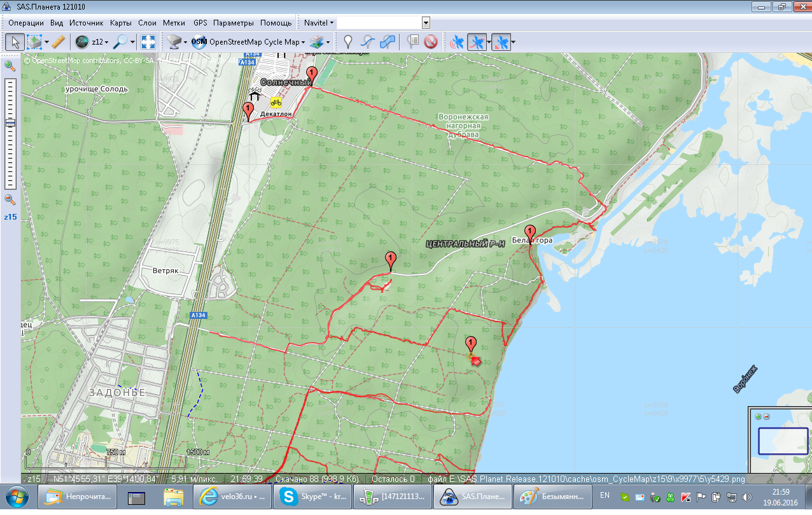Image resolution: width=812 pixels, height=515 pixels.
Task: Add a new placemark pin
Action: point(347,42)
